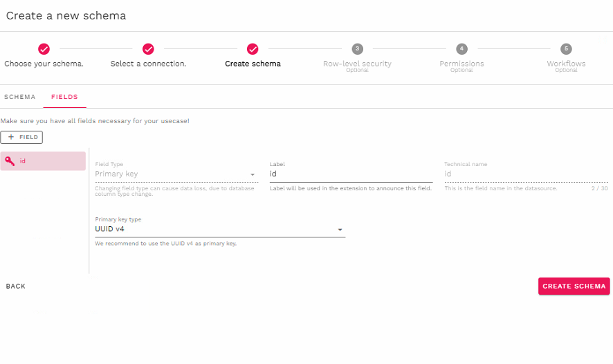Click the Label input field containing id
Screen dimensions: 613x364
pyautogui.click(x=350, y=174)
